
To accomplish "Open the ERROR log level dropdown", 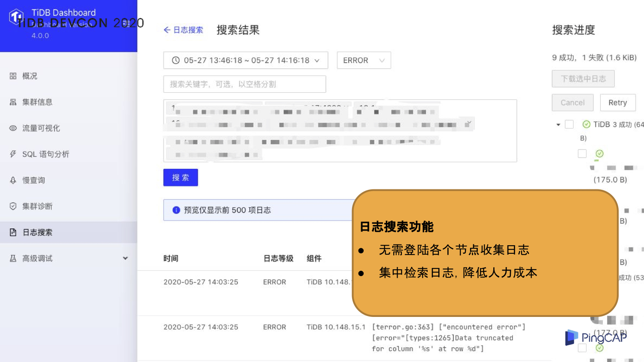I will (x=364, y=61).
